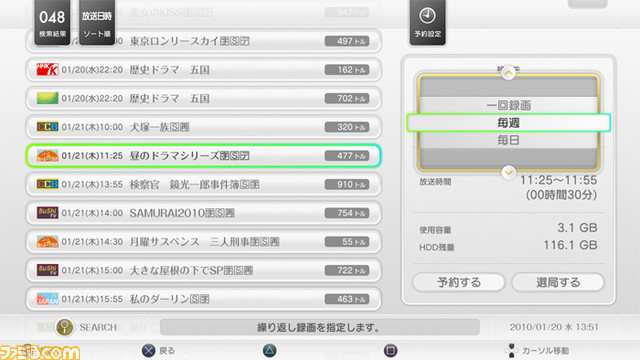This screenshot has width=640, height=360.
Task: Select the square button icon
Action: (x=390, y=350)
